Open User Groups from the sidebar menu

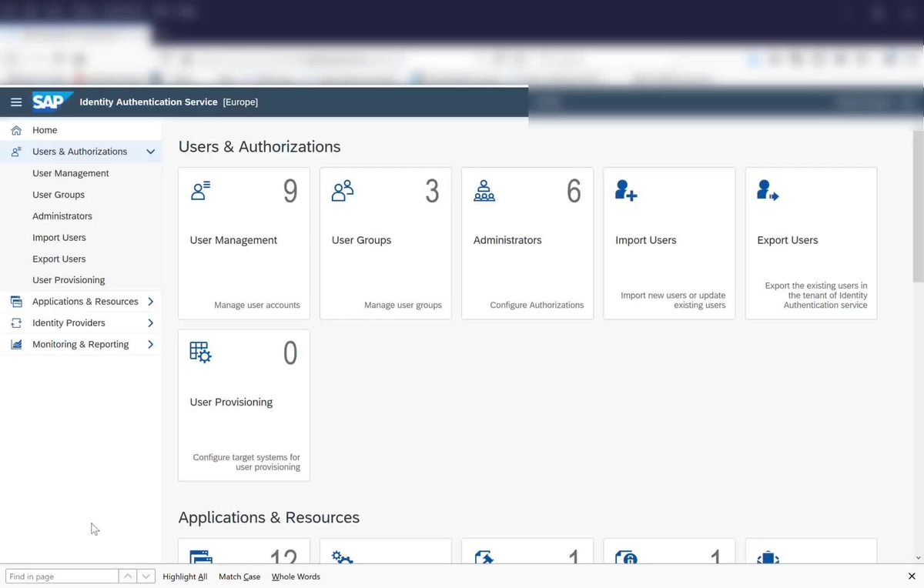pyautogui.click(x=59, y=194)
